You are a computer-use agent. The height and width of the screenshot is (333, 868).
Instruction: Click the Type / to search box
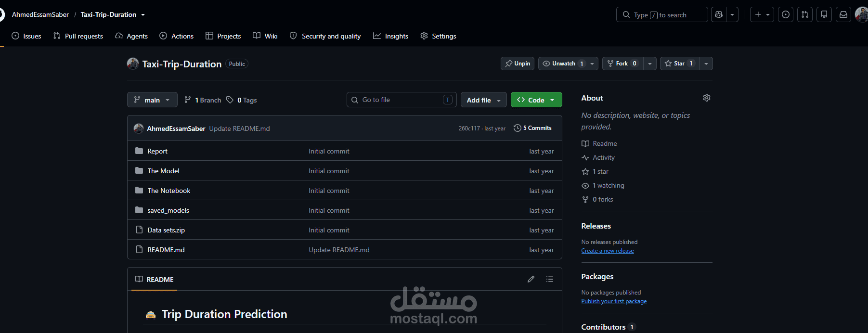tap(662, 15)
